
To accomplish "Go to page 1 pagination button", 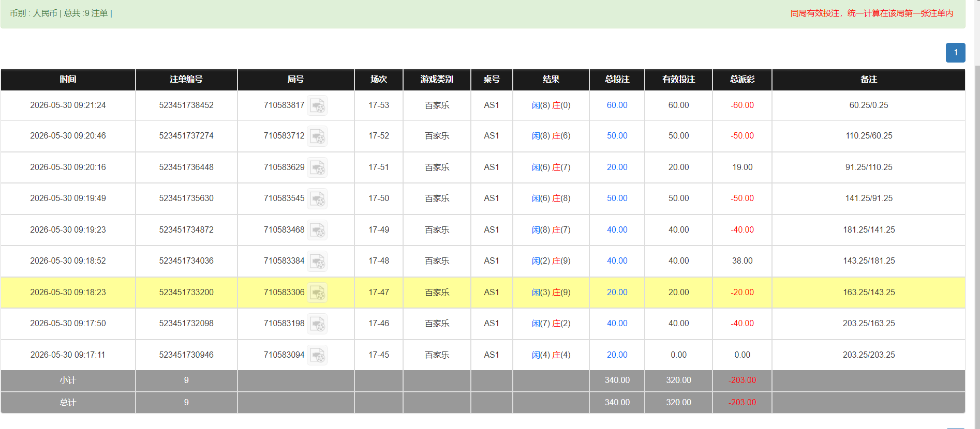I will pos(955,53).
